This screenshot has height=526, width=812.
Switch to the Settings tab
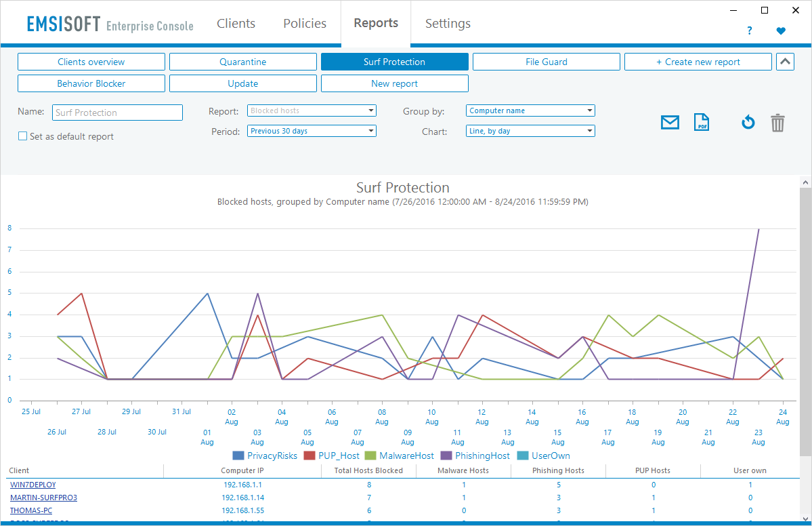click(x=448, y=23)
